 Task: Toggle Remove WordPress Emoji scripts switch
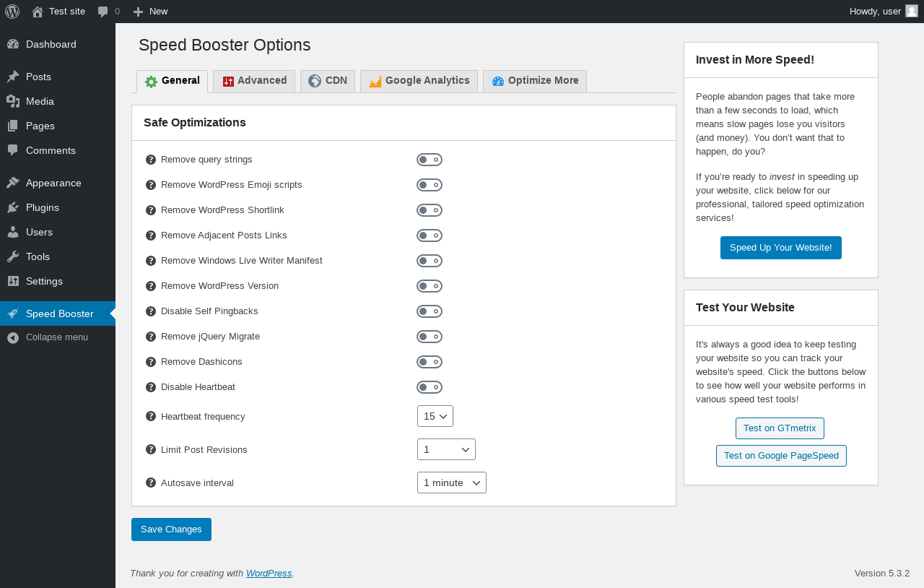(x=430, y=185)
